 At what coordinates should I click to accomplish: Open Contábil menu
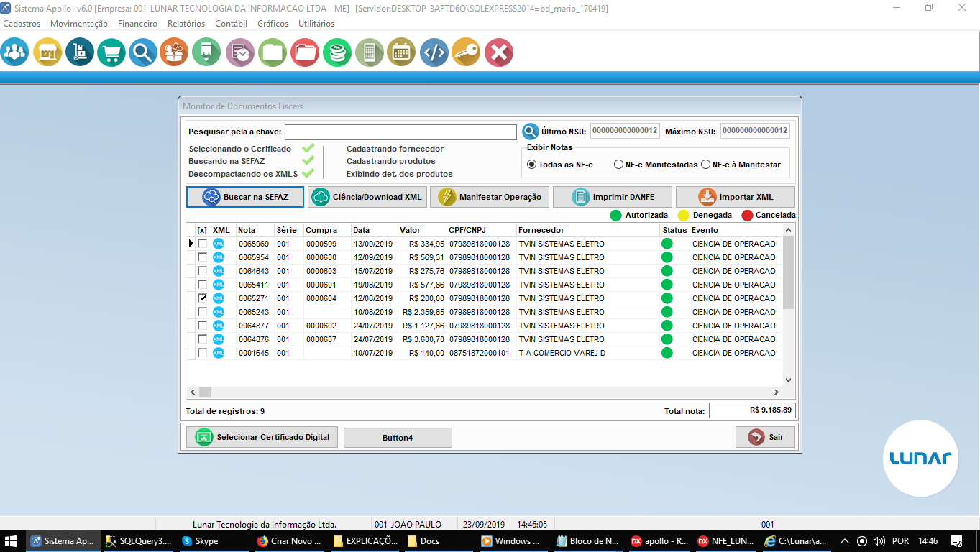coord(231,24)
